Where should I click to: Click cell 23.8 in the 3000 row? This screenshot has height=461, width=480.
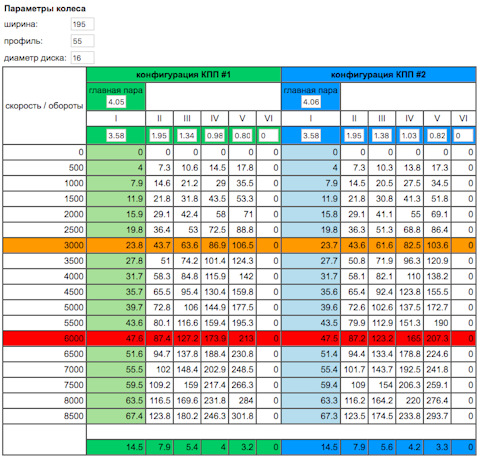pyautogui.click(x=116, y=245)
